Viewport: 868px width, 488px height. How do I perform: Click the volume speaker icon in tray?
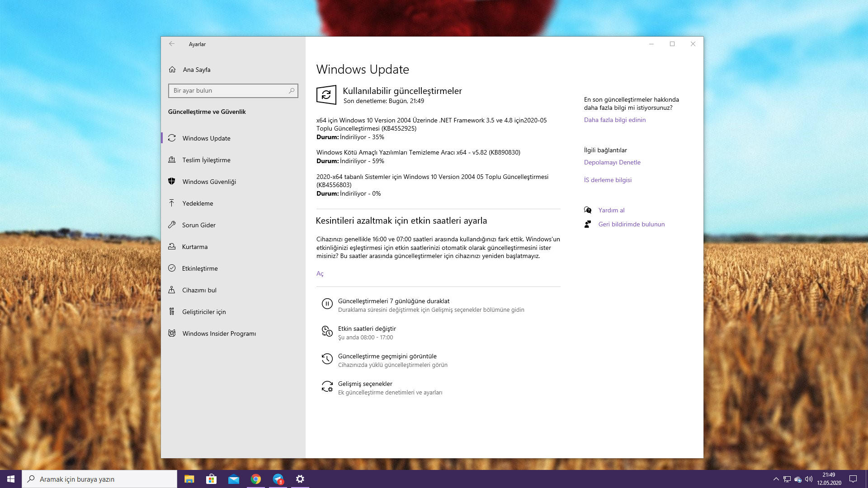809,479
